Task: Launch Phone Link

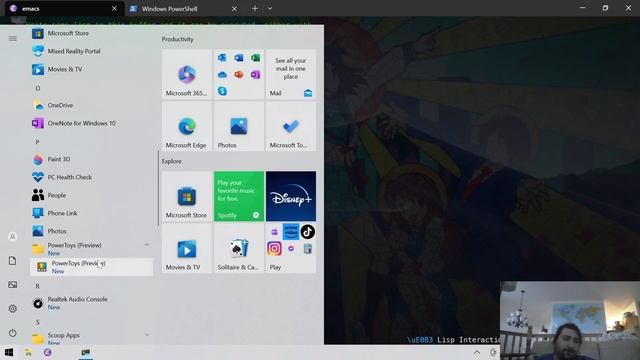Action: pos(92,213)
